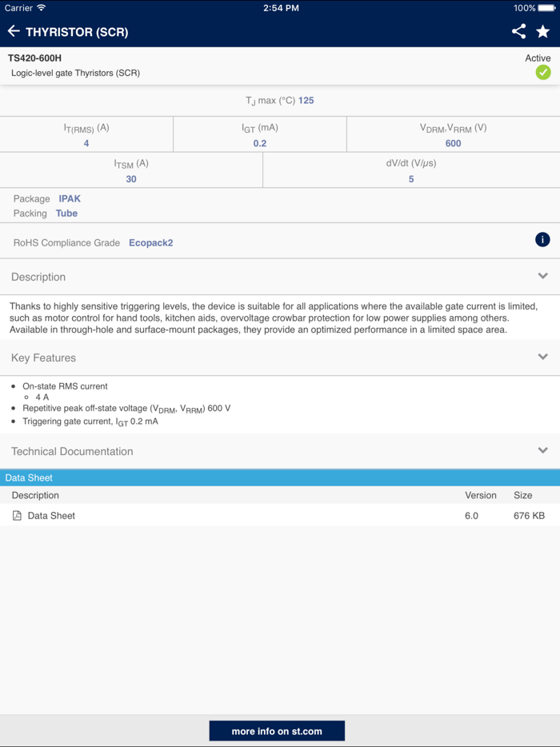Tap the THYRISTOR (SCR) title
The image size is (560, 747).
77,32
